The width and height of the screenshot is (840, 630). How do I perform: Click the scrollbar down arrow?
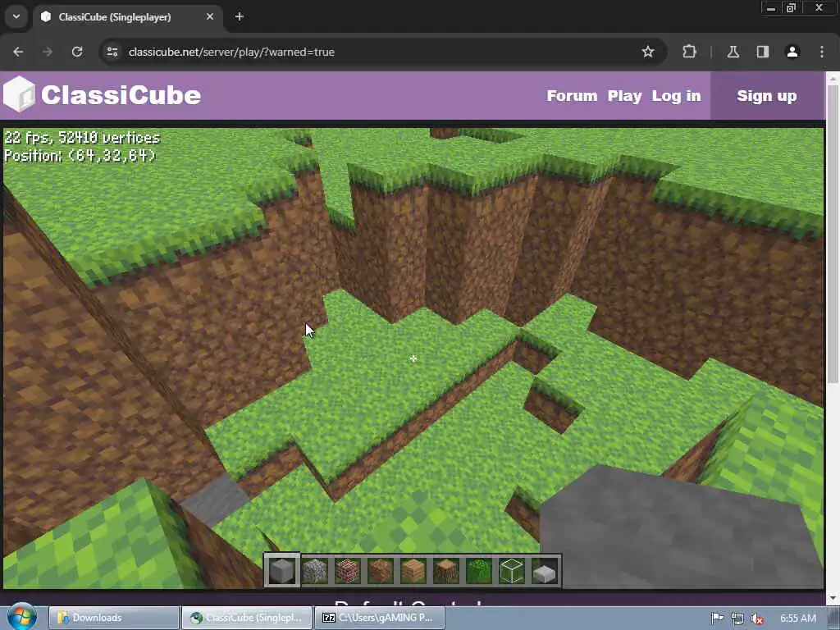[x=833, y=598]
